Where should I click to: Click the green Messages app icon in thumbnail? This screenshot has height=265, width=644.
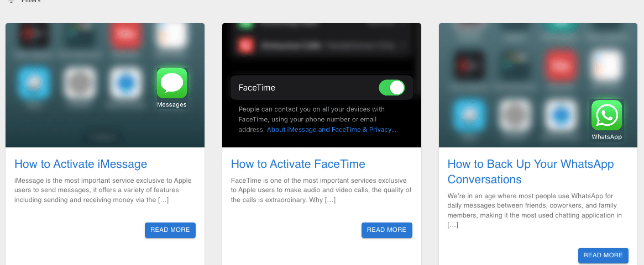click(172, 83)
